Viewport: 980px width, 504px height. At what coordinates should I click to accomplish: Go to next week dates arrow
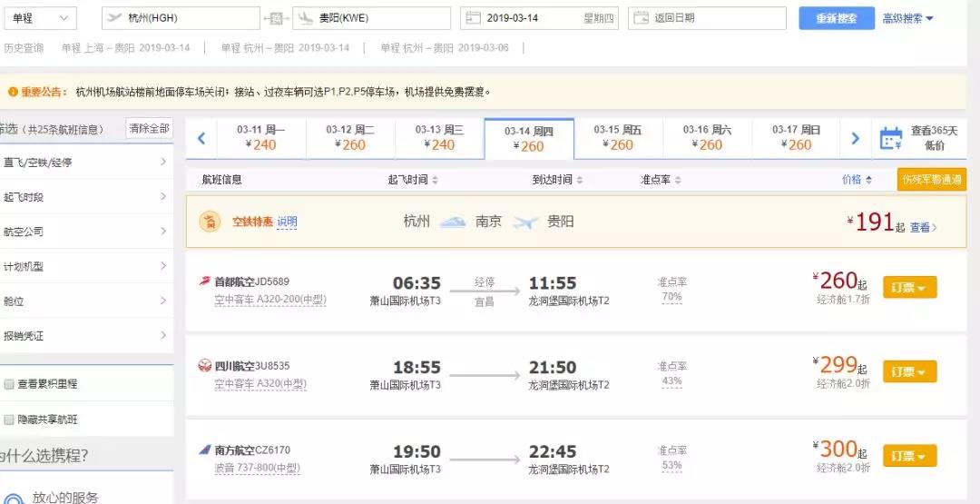pyautogui.click(x=856, y=138)
